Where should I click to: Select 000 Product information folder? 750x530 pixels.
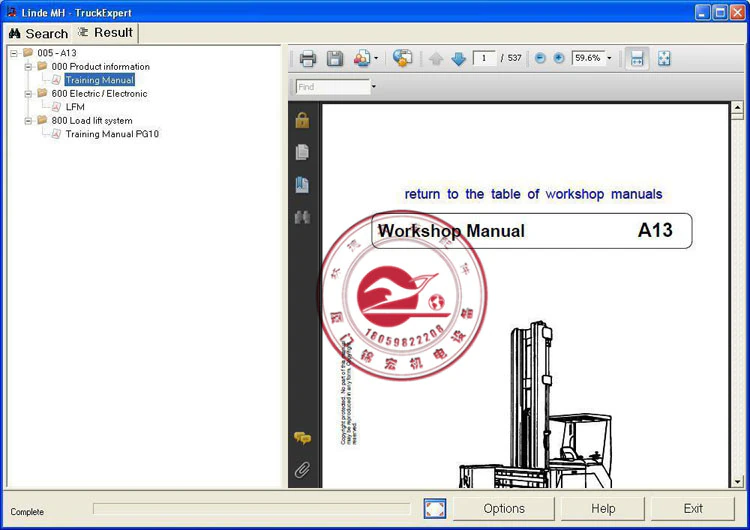pyautogui.click(x=100, y=66)
